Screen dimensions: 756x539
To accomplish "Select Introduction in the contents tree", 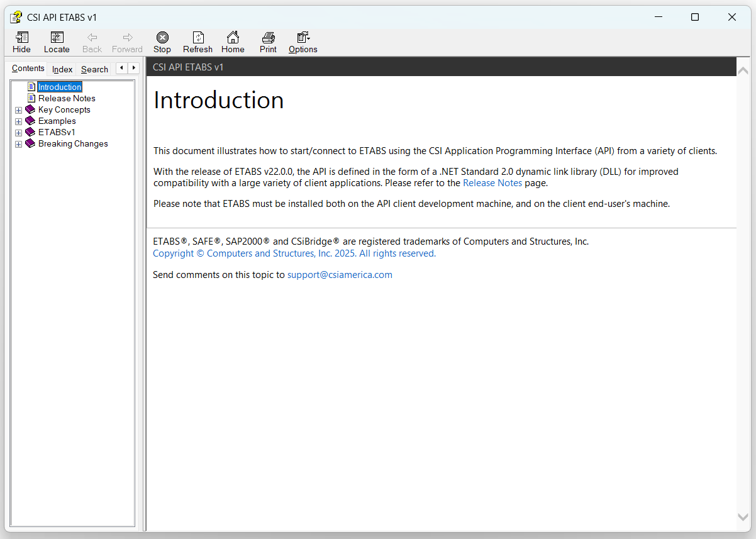I will [60, 87].
